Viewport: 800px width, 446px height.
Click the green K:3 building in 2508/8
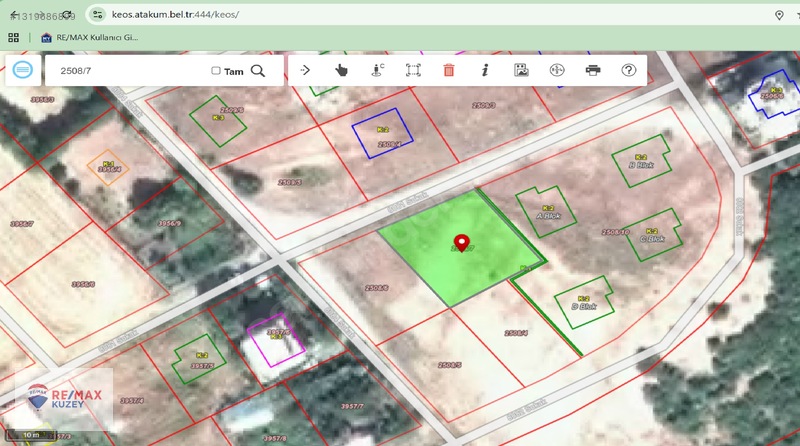click(218, 121)
